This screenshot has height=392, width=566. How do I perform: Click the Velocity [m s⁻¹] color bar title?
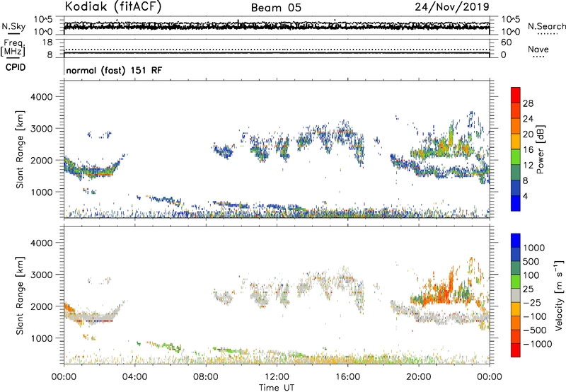[559, 295]
